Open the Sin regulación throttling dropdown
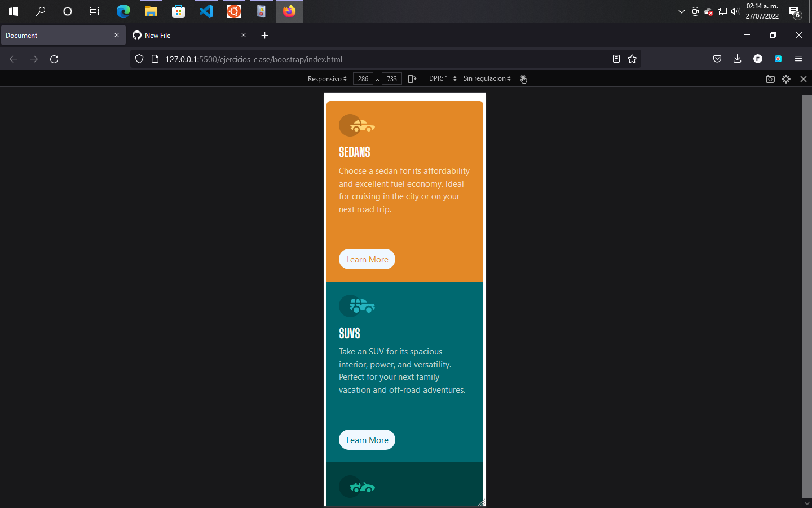The height and width of the screenshot is (508, 812). [x=486, y=78]
